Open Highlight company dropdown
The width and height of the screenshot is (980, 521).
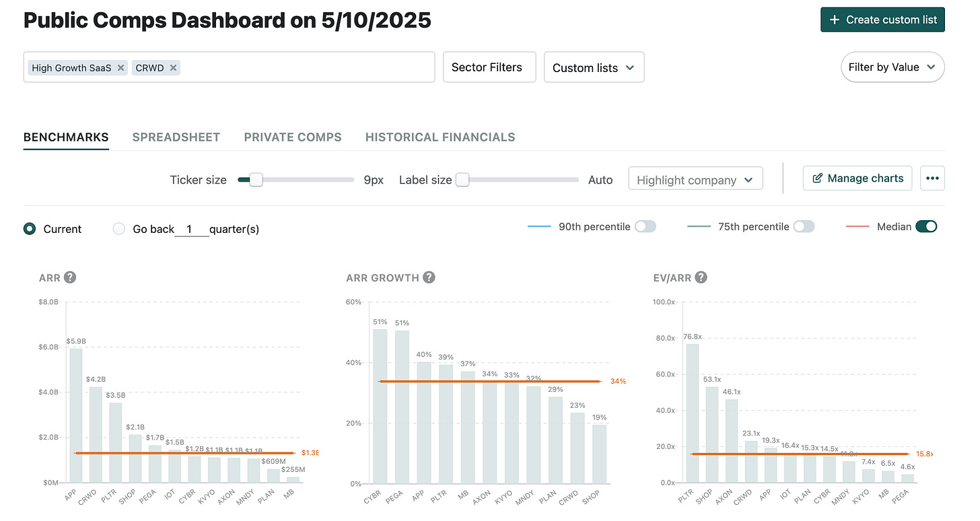pyautogui.click(x=695, y=180)
